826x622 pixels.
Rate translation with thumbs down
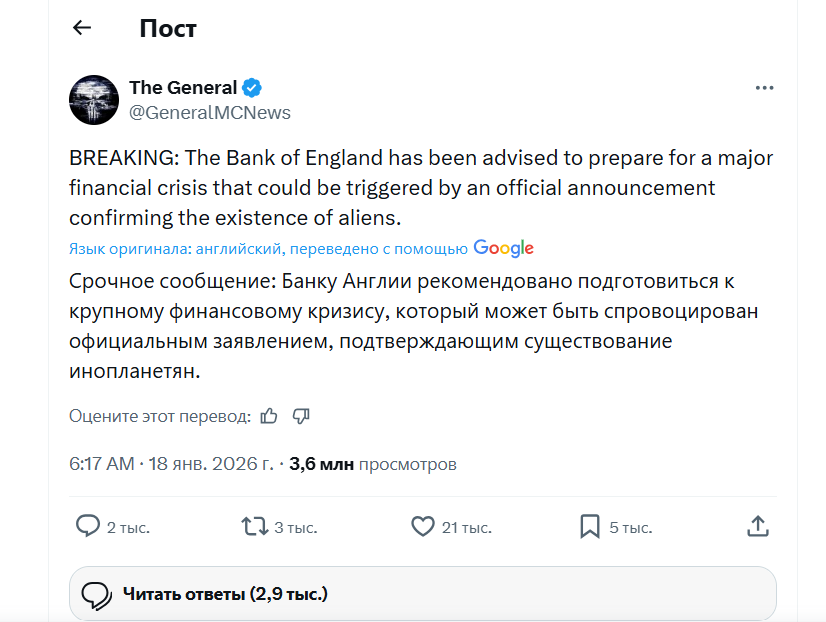click(302, 416)
